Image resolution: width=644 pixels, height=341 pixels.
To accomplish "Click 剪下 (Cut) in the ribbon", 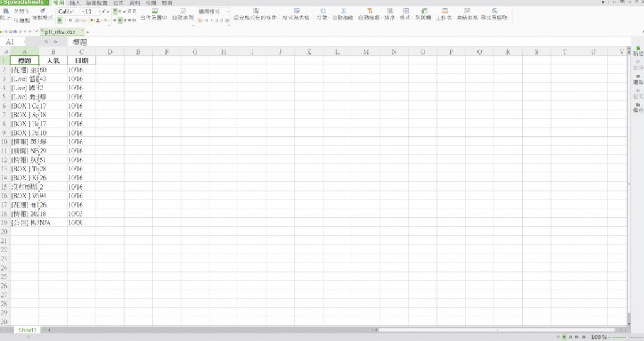I will [x=22, y=11].
